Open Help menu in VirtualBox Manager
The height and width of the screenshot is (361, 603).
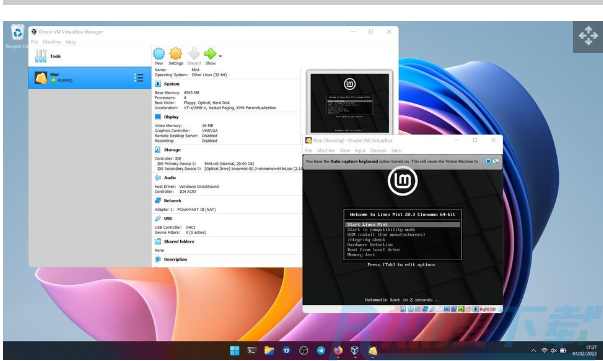pos(70,42)
